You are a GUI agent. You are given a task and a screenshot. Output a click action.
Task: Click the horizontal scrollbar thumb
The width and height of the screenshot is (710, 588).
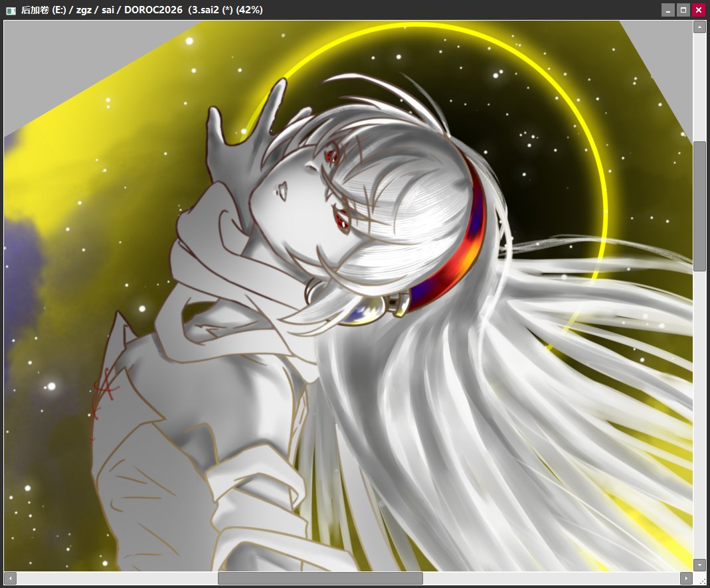320,578
